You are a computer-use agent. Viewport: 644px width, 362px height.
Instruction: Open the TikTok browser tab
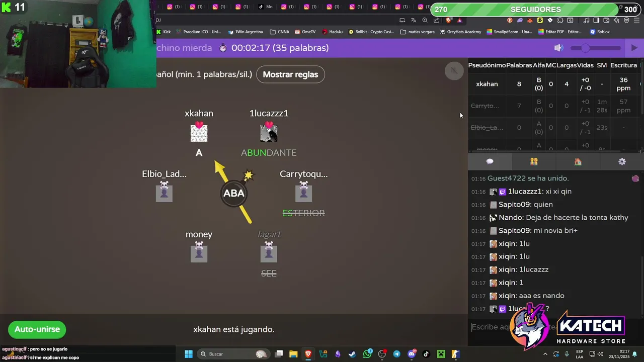pyautogui.click(x=265, y=7)
